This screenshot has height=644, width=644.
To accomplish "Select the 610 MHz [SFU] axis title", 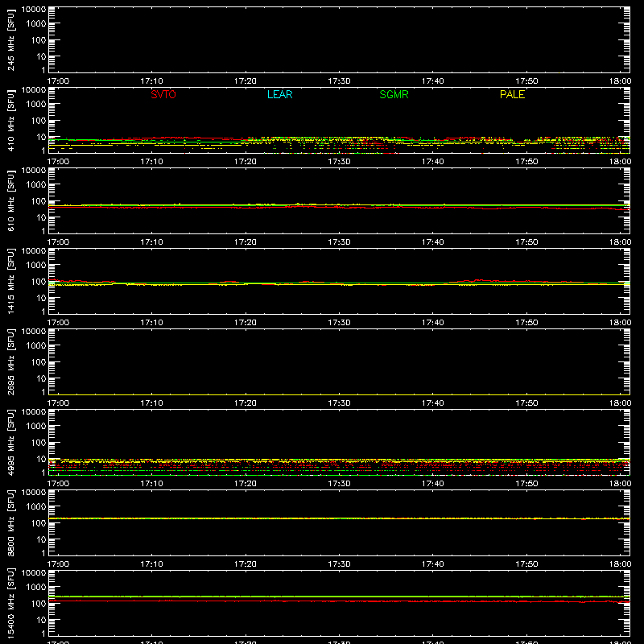I will pos(10,200).
